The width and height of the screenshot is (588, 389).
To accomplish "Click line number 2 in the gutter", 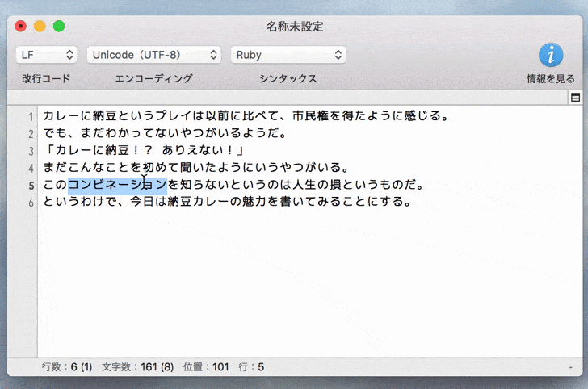I will tap(31, 134).
